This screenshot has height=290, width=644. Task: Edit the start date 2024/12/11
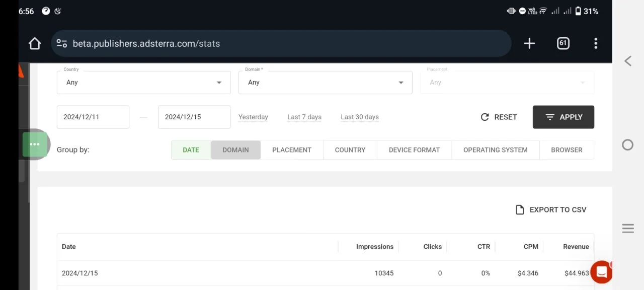[93, 117]
